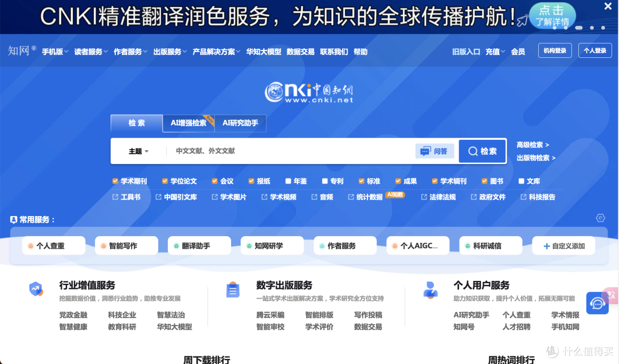619x364 pixels.
Task: Click the 旧版入口 link
Action: 466,52
